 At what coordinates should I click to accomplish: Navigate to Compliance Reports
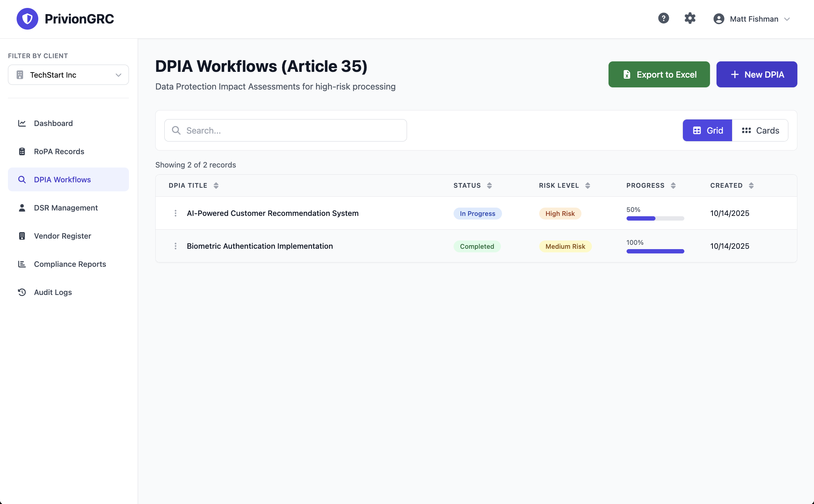(70, 264)
